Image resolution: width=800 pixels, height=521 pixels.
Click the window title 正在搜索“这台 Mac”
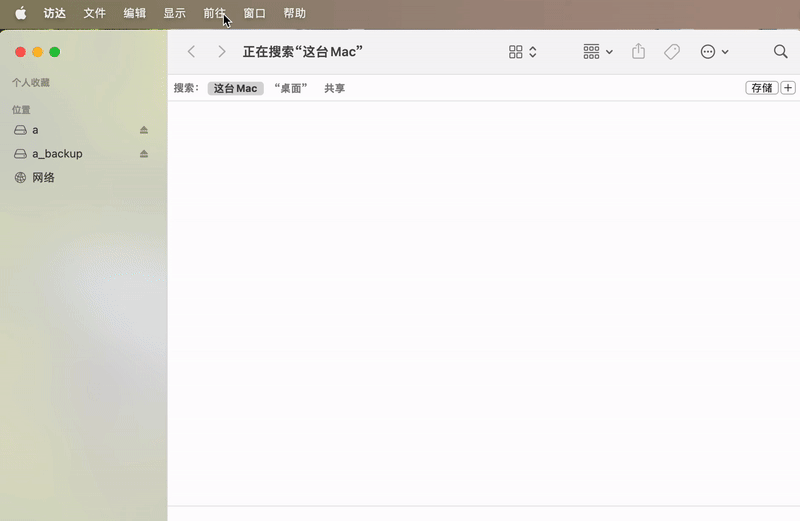point(303,52)
